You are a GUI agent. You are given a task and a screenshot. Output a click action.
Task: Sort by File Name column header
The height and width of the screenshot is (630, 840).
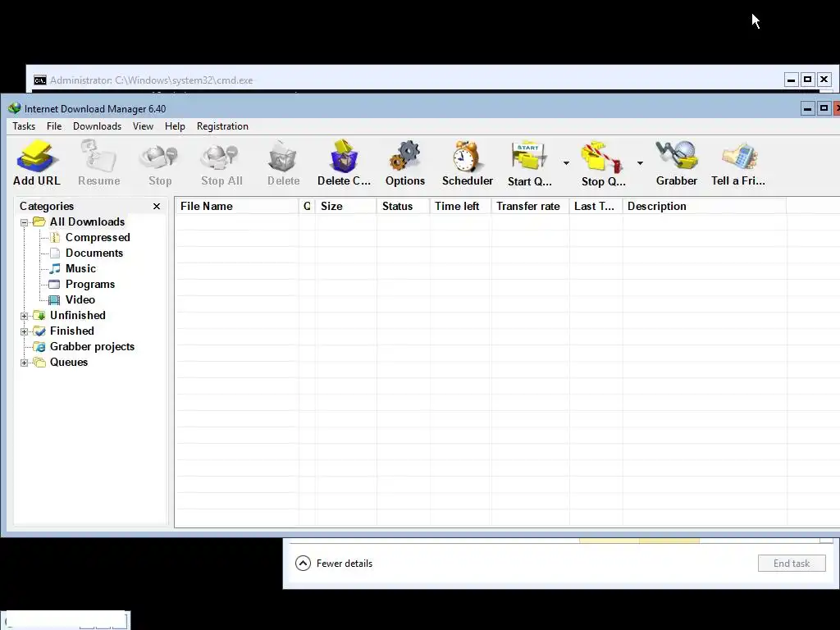pyautogui.click(x=237, y=206)
